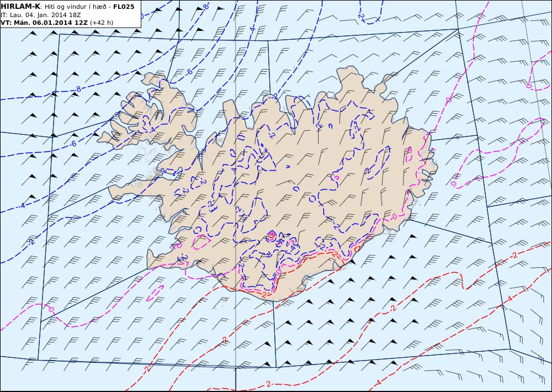552x392 pixels.
Task: Click the '(+42 h)' forecast offset text
Action: (x=102, y=23)
